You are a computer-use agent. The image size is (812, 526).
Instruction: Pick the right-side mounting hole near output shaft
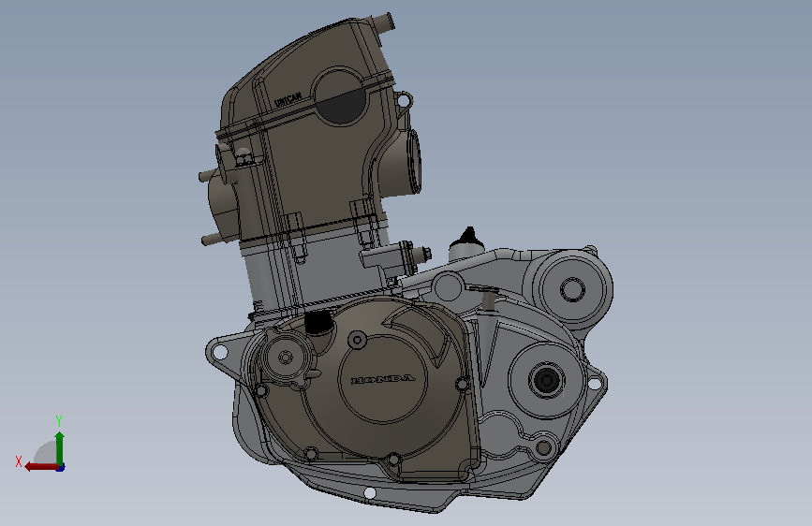[595, 383]
